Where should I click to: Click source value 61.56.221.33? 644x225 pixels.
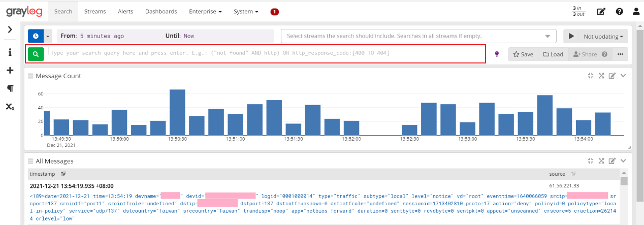[564, 186]
